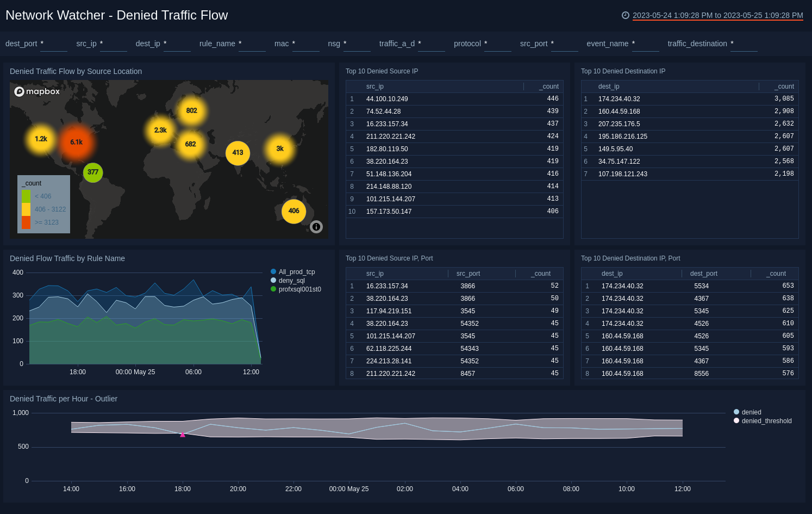Click the clock icon beside the time range
The image size is (812, 514).
click(x=625, y=15)
